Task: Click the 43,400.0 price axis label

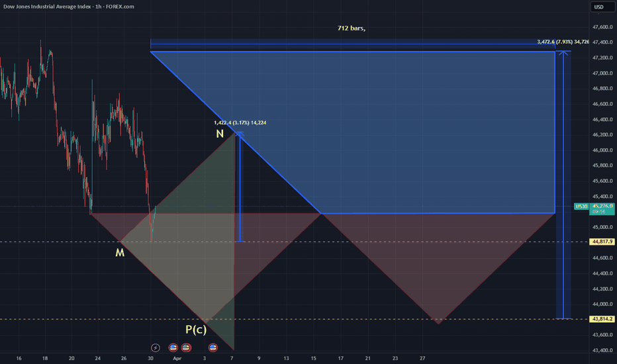Action: point(602,350)
